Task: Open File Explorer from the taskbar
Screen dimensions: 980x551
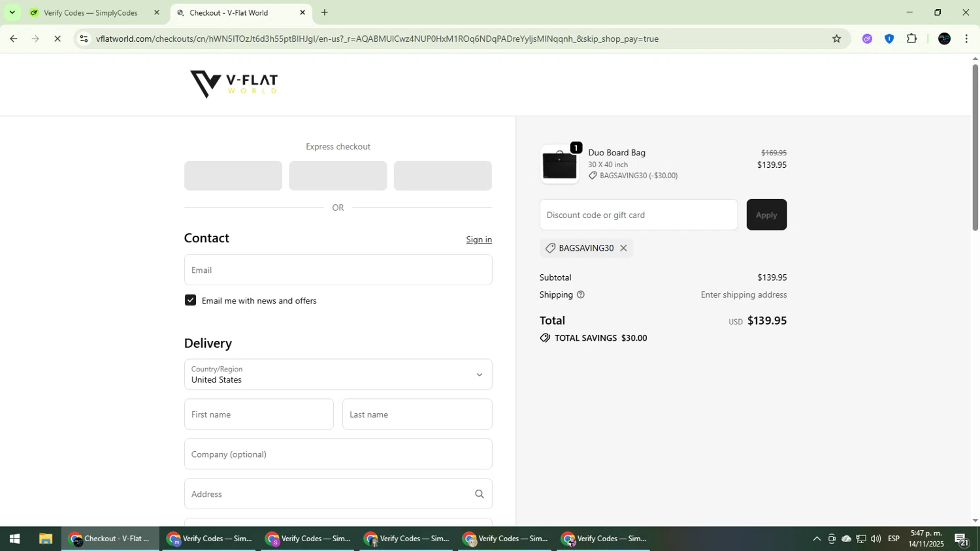Action: tap(45, 539)
